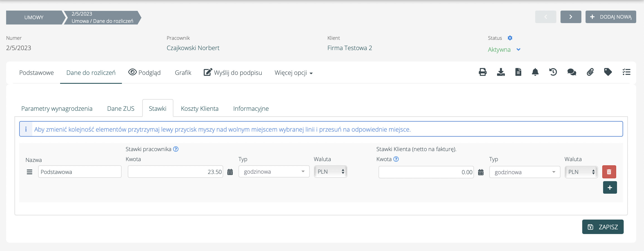
Task: Click the print icon in the toolbar
Action: tap(483, 72)
